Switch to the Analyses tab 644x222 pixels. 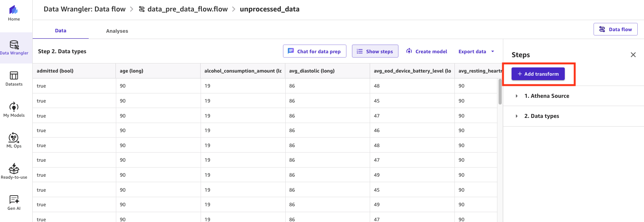click(x=117, y=31)
